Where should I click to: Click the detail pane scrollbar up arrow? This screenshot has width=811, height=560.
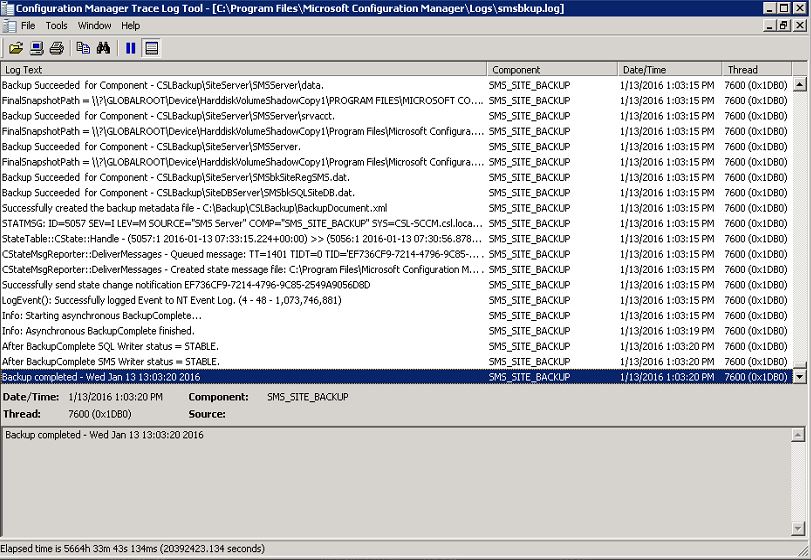798,435
